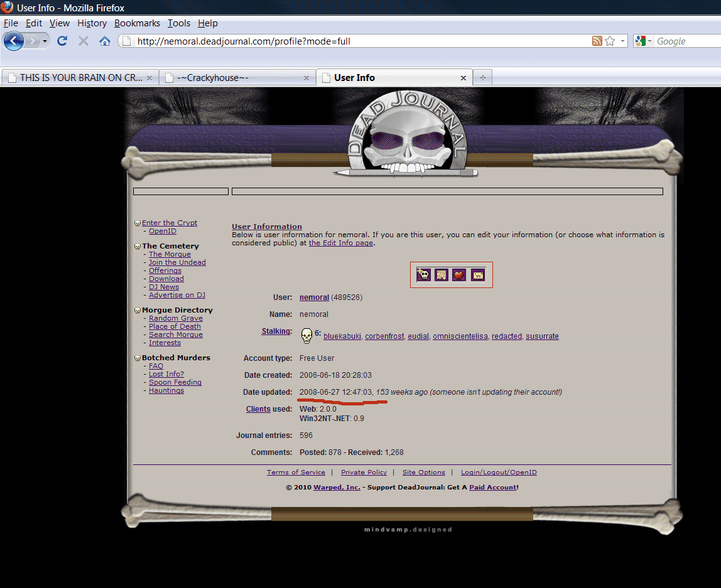Click the page icon in the address bar
Image resolution: width=721 pixels, height=588 pixels.
tap(126, 41)
